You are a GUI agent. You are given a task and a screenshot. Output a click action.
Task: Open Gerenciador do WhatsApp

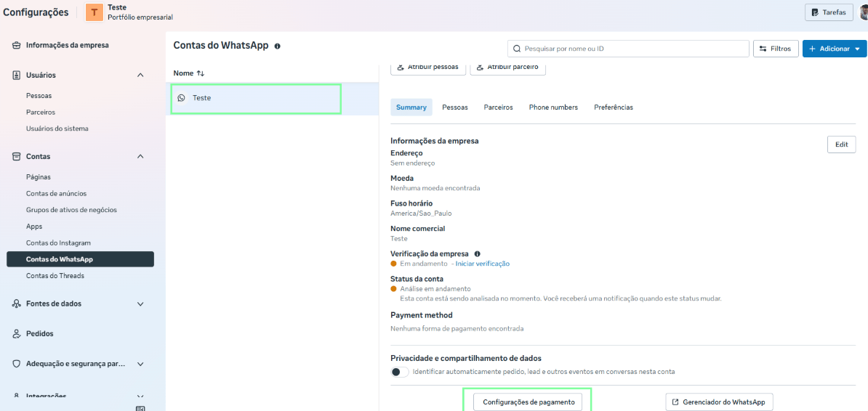point(719,402)
